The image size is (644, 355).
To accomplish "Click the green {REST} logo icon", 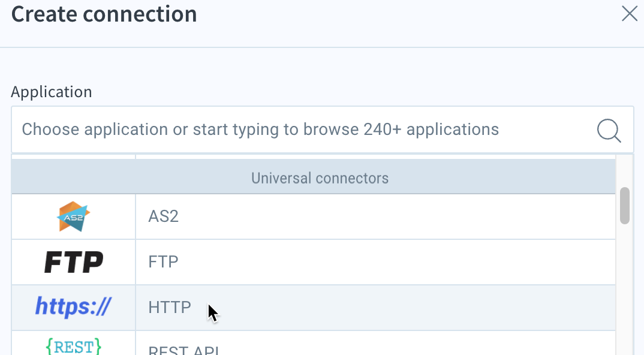I will (x=74, y=346).
